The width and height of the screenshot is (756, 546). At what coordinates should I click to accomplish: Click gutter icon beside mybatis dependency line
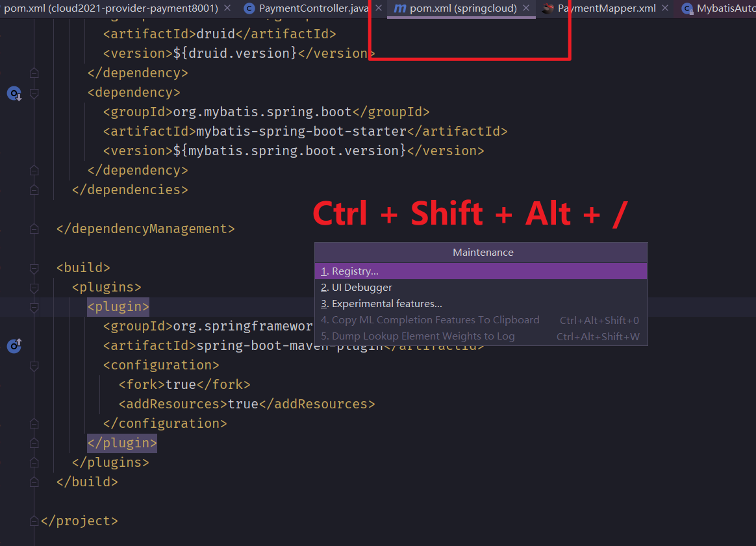(14, 93)
